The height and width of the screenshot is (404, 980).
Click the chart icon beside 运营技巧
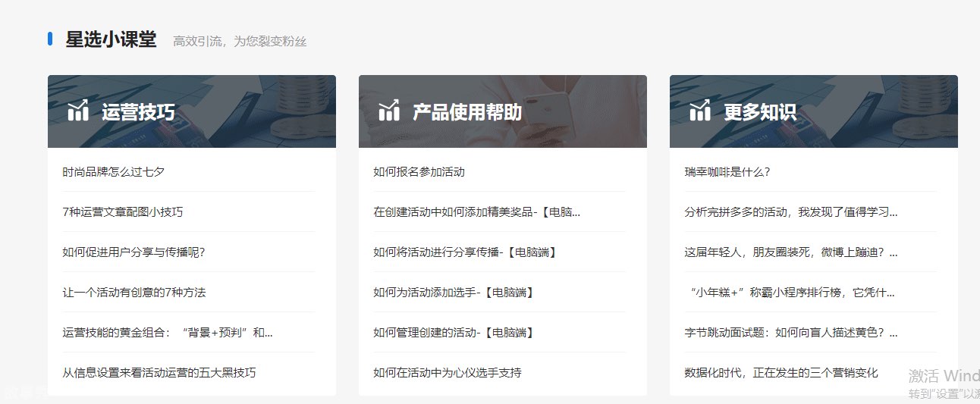coord(78,111)
